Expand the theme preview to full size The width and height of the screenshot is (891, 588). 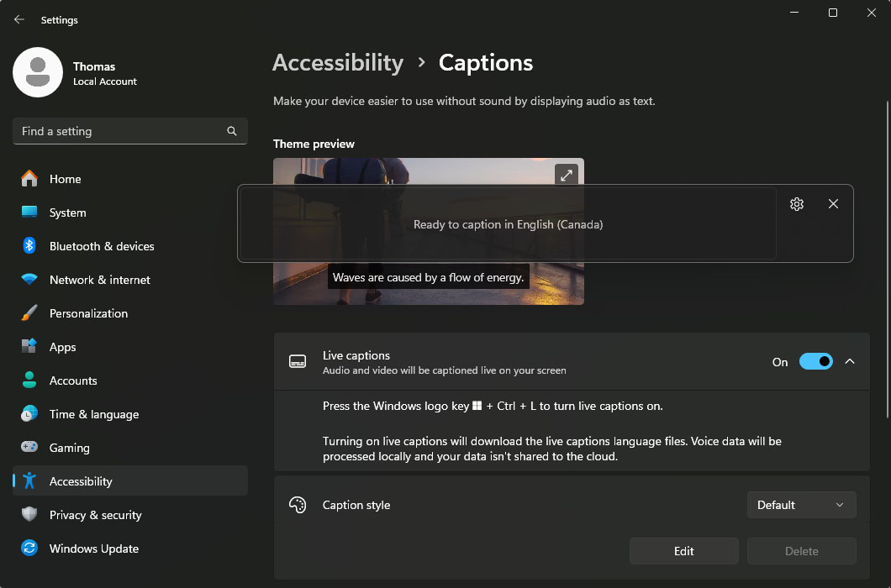click(x=566, y=175)
